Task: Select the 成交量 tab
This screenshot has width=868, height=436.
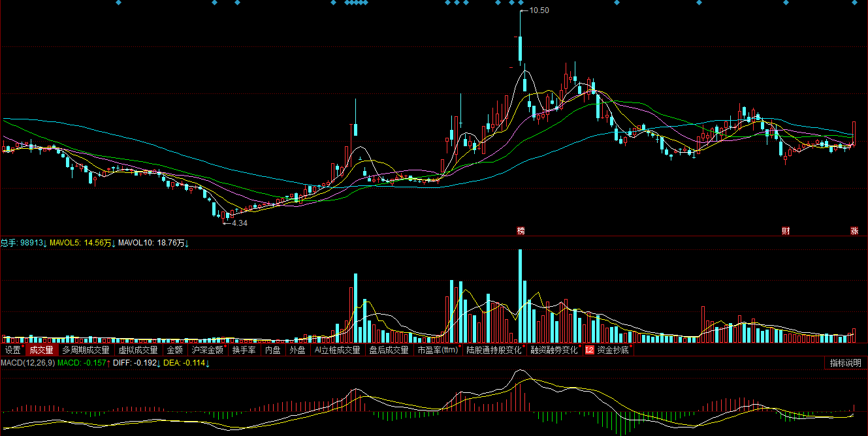Action: pyautogui.click(x=40, y=350)
